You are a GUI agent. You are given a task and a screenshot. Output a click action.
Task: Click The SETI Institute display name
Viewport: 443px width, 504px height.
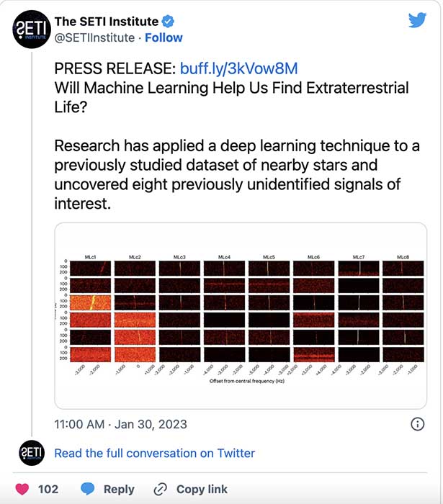pyautogui.click(x=107, y=22)
